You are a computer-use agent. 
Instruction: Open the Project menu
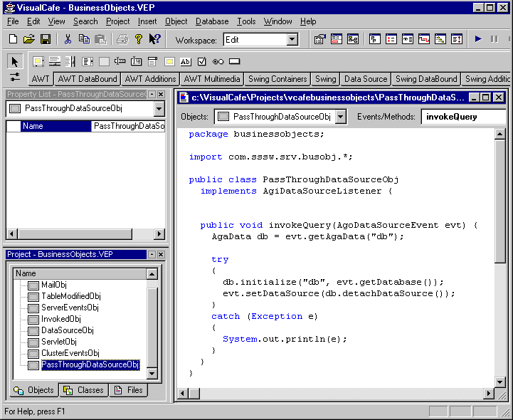(x=118, y=21)
